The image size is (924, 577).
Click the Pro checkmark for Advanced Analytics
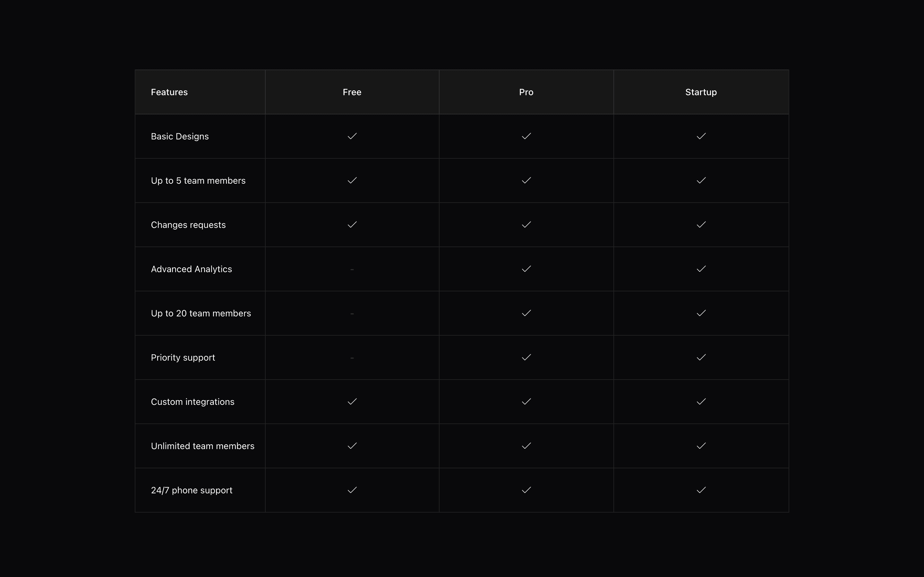point(526,269)
